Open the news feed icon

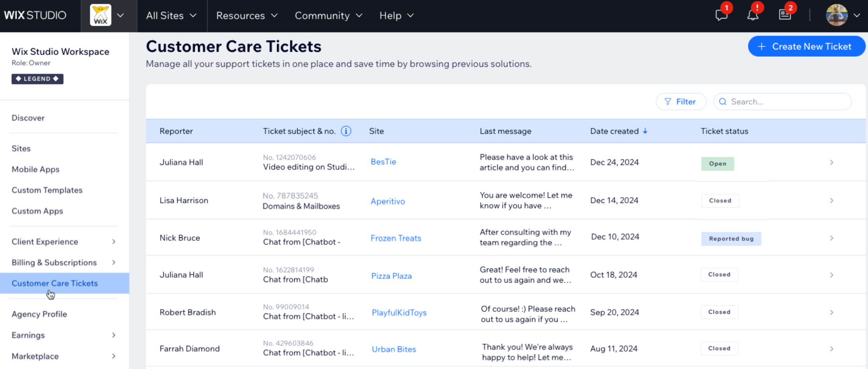(x=784, y=15)
